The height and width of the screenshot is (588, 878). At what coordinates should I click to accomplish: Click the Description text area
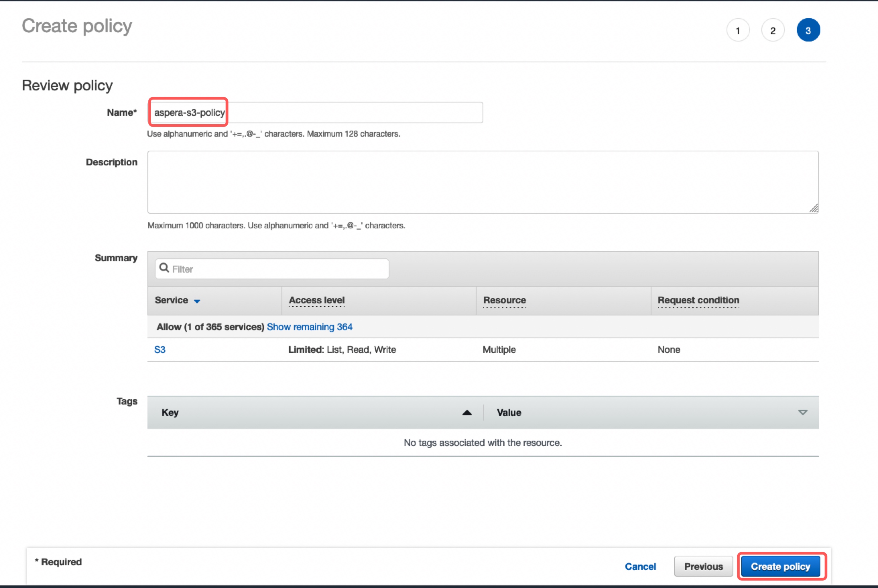[483, 182]
